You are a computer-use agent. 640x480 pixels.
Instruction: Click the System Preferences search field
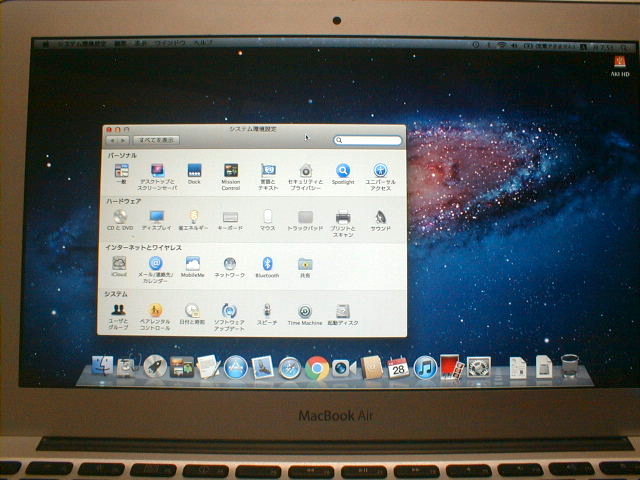(367, 140)
